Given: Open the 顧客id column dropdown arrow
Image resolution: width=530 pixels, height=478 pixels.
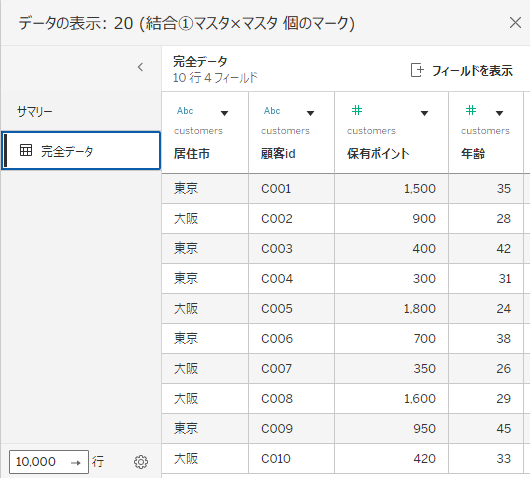Looking at the screenshot, I should click(x=311, y=113).
